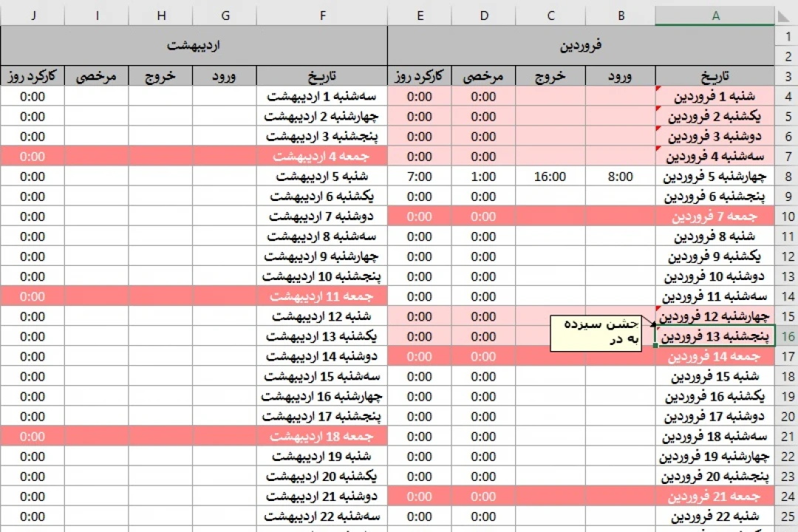Click the ورود column header under فروردین
The image size is (798, 532).
[x=621, y=75]
